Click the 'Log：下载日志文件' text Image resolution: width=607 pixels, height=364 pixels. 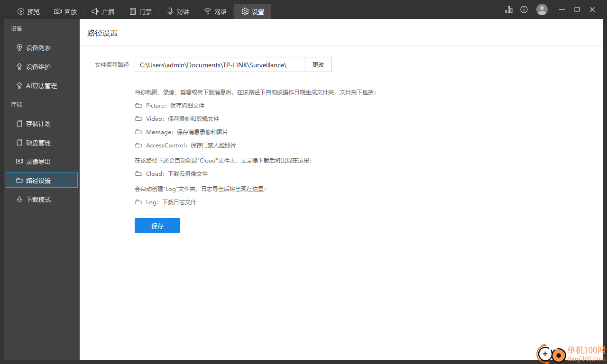click(x=171, y=202)
